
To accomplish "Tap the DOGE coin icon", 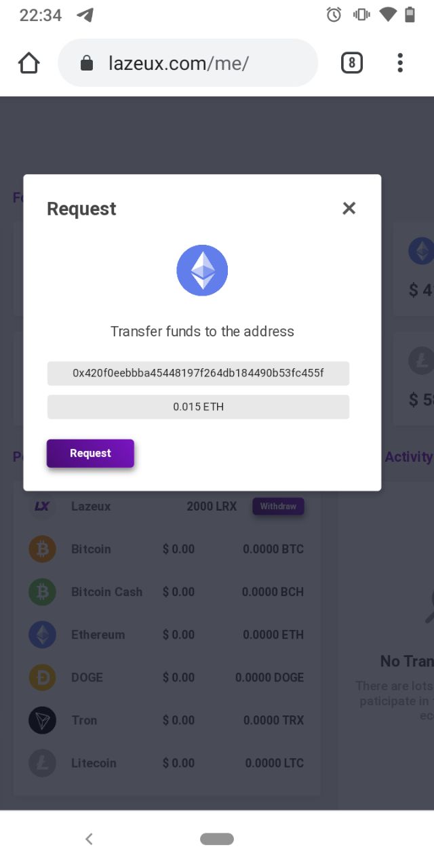I will click(x=42, y=677).
